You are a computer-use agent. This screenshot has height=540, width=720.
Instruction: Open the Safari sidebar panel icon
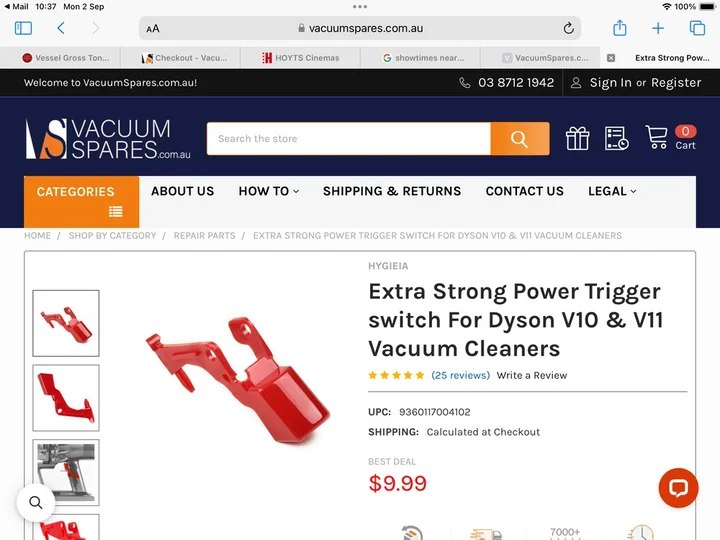(x=23, y=28)
